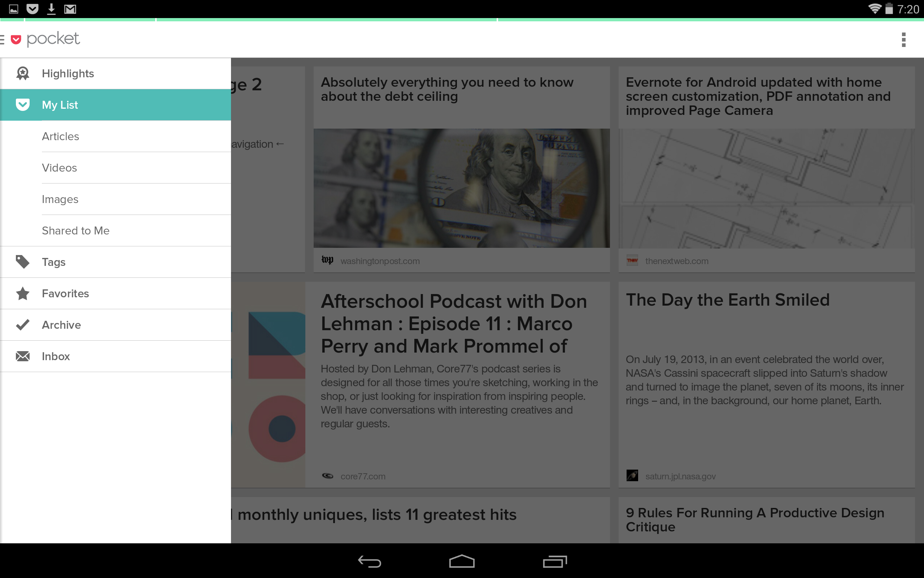Open Shared to Me items
This screenshot has height=578, width=924.
[x=136, y=230]
